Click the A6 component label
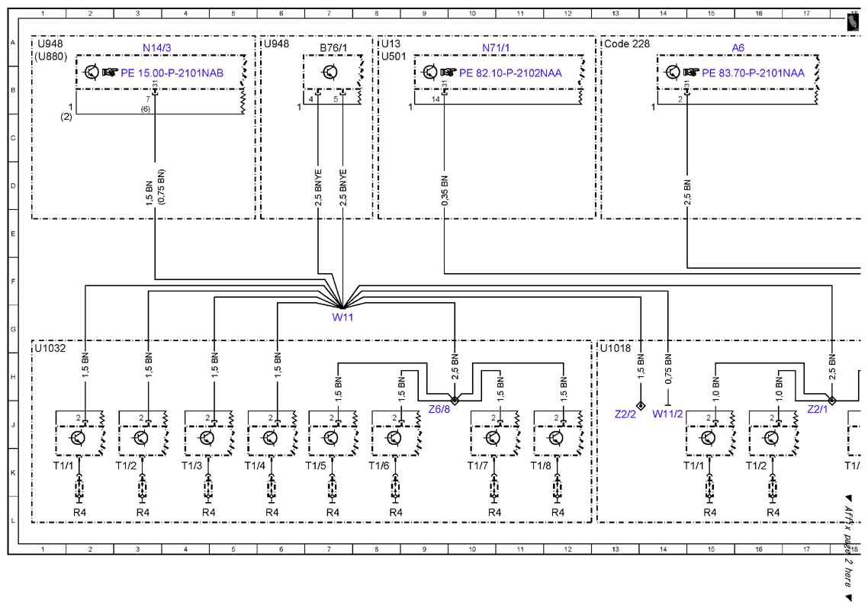Viewport: 868px width, 609px height. 738,48
